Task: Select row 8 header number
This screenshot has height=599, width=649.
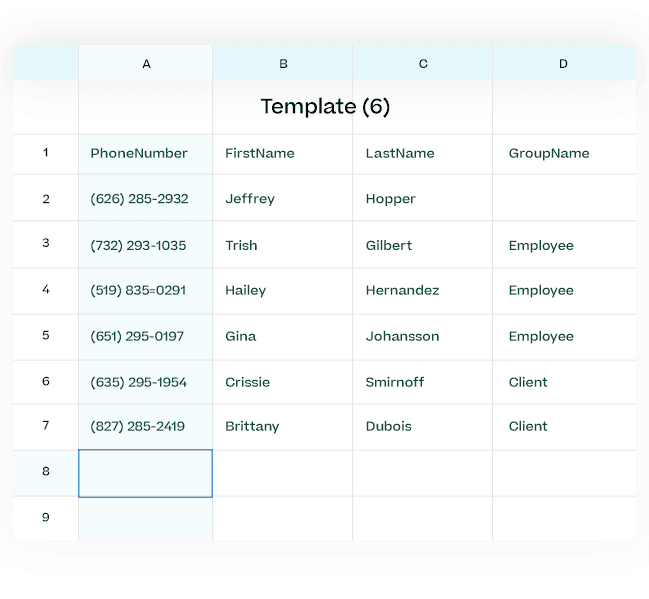Action: click(x=46, y=472)
